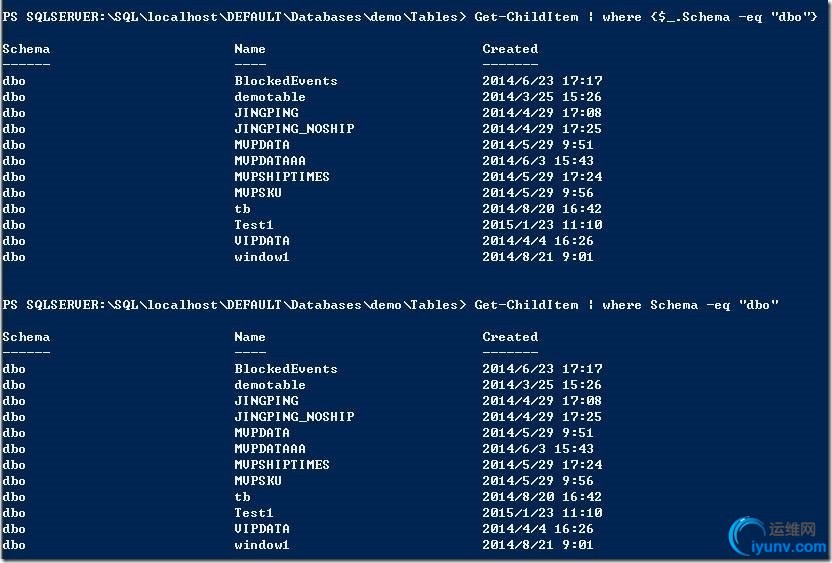
Task: Click the second Schema column header
Action: 26,337
